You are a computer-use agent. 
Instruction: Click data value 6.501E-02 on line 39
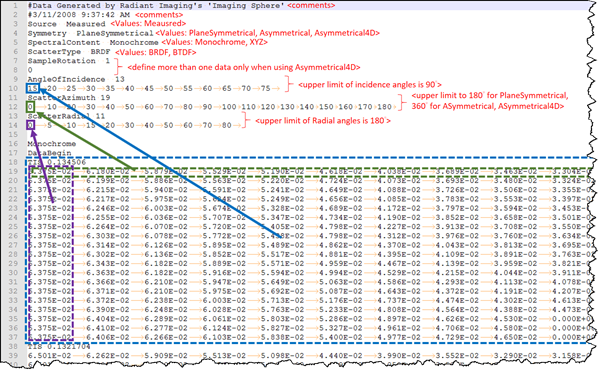click(x=49, y=355)
